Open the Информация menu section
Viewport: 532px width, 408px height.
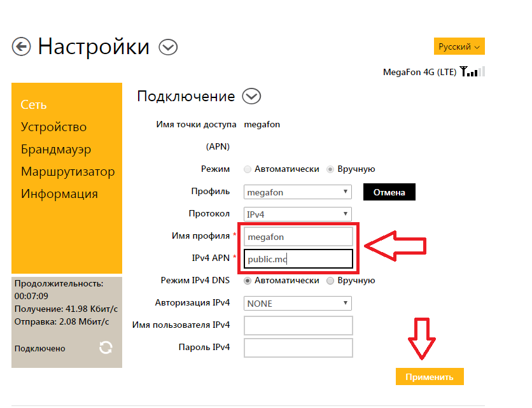59,194
